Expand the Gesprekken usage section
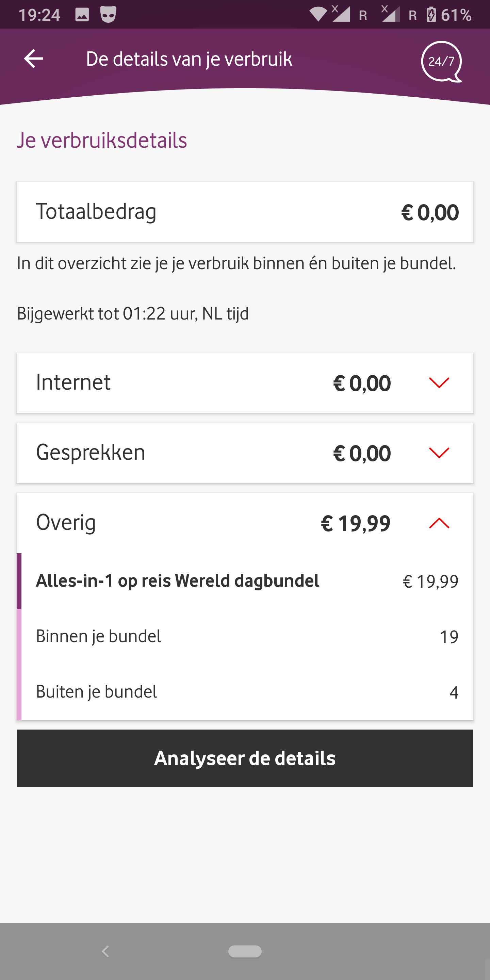Image resolution: width=490 pixels, height=980 pixels. (x=439, y=452)
